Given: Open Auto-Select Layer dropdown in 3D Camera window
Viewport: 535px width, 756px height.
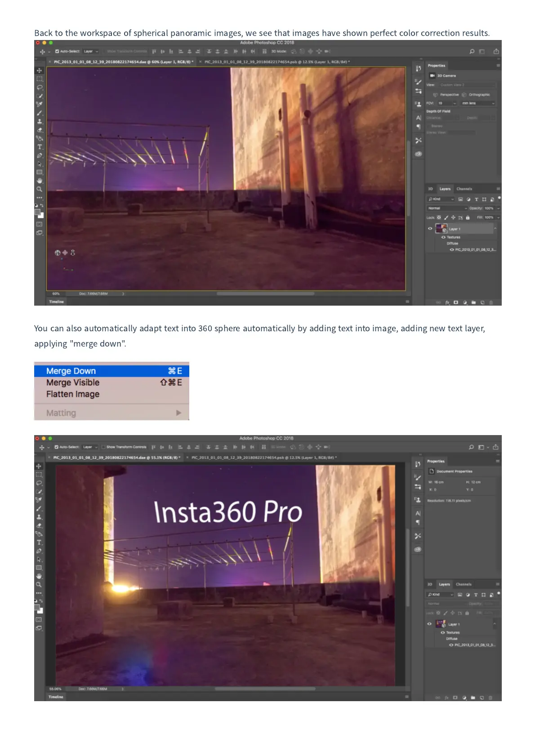Looking at the screenshot, I should click(x=91, y=51).
